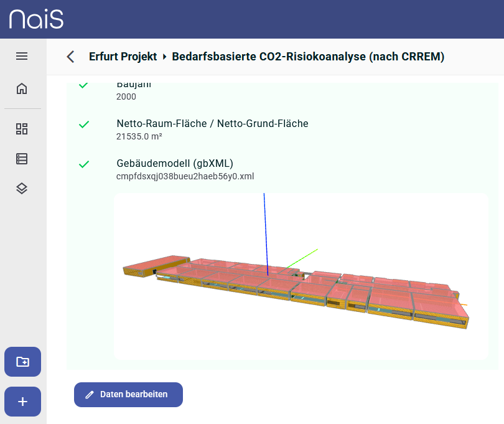Image resolution: width=504 pixels, height=424 pixels.
Task: Click the cmpfdsxqj038bueu2haeb56y0.xml file name
Action: coord(185,176)
